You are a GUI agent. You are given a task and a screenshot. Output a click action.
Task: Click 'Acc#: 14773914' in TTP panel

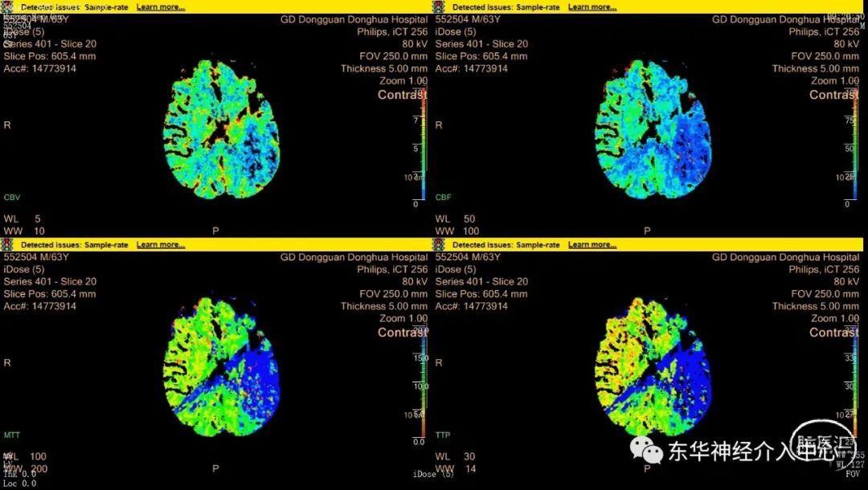coord(472,306)
